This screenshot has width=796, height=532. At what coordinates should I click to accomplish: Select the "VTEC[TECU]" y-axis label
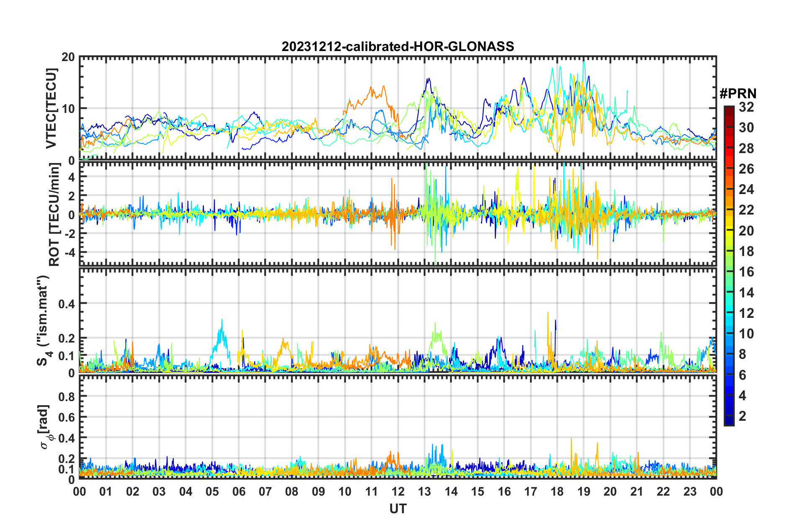pos(51,108)
